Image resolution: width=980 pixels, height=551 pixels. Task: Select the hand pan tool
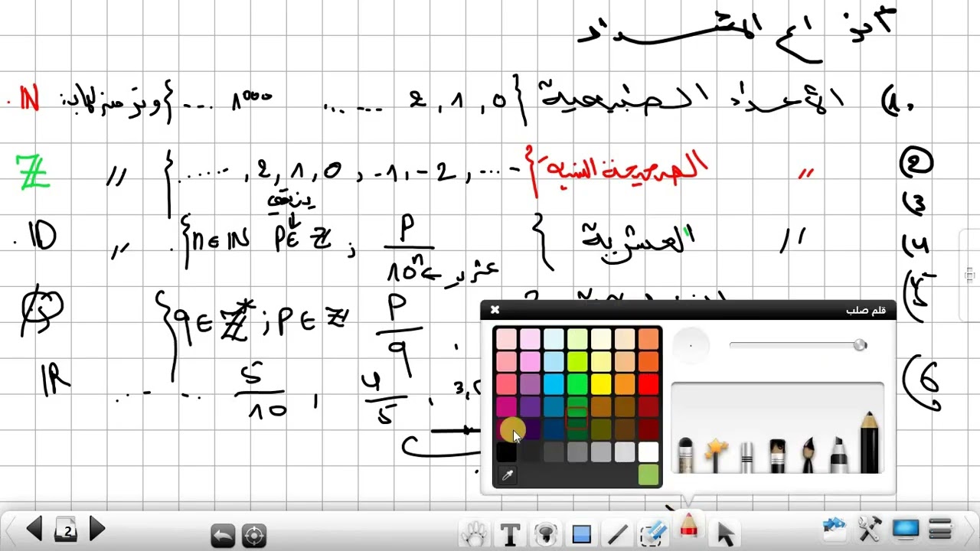(475, 533)
